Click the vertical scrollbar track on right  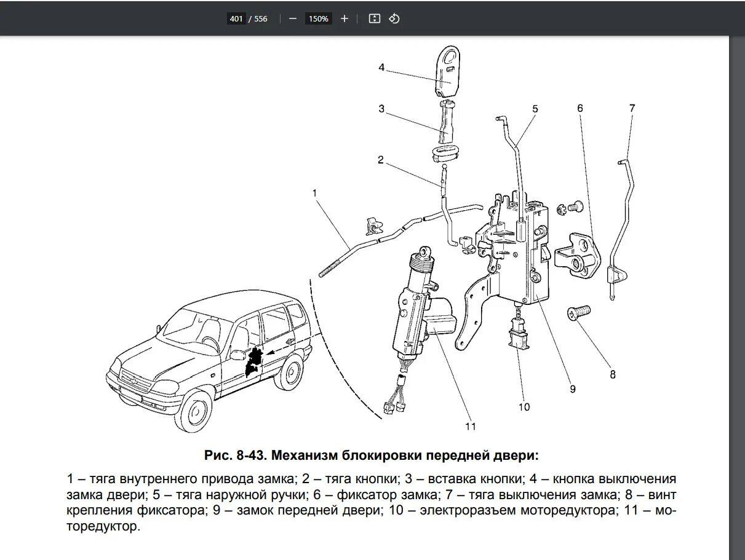pyautogui.click(x=736, y=295)
